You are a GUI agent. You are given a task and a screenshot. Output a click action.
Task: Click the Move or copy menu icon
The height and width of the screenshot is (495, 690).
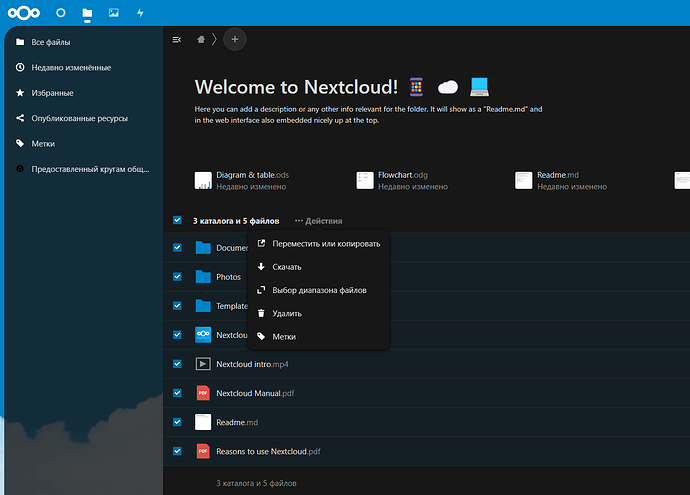tap(261, 243)
